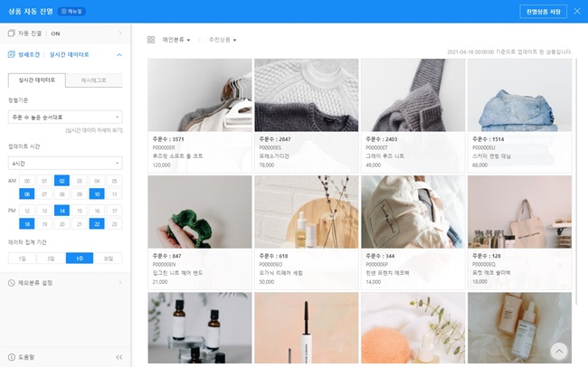Click the 진열상품 저장 button

pyautogui.click(x=543, y=11)
